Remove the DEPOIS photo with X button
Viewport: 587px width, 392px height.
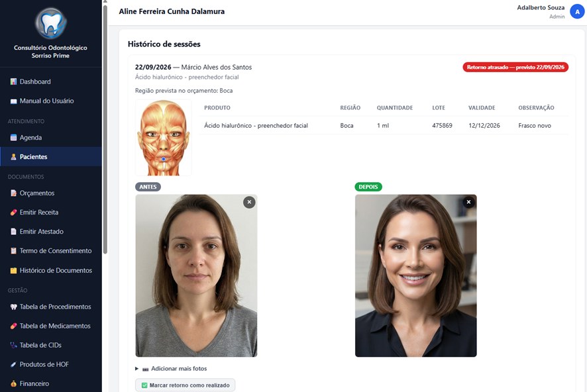tap(468, 202)
